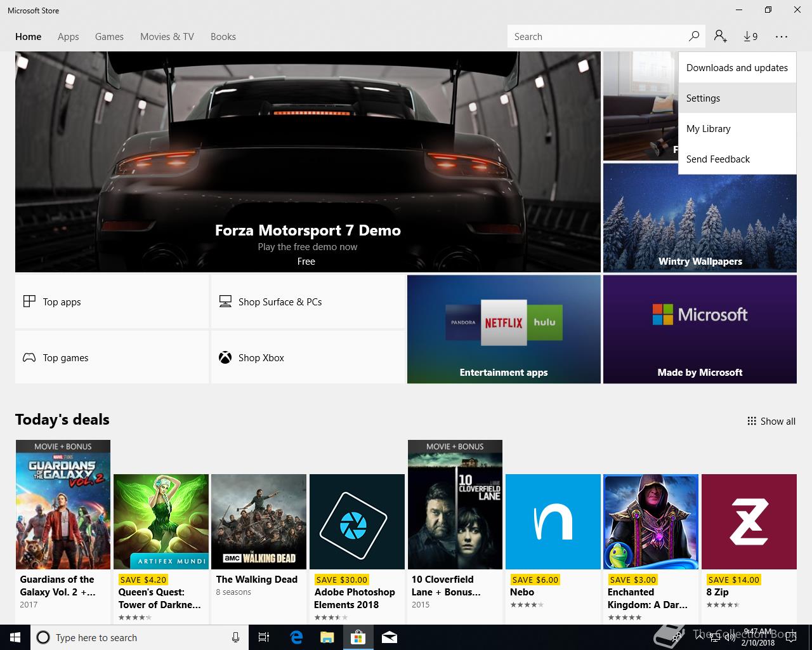Click the SAVE $3.00 badge
Screen dimensions: 812x650
[x=632, y=580]
